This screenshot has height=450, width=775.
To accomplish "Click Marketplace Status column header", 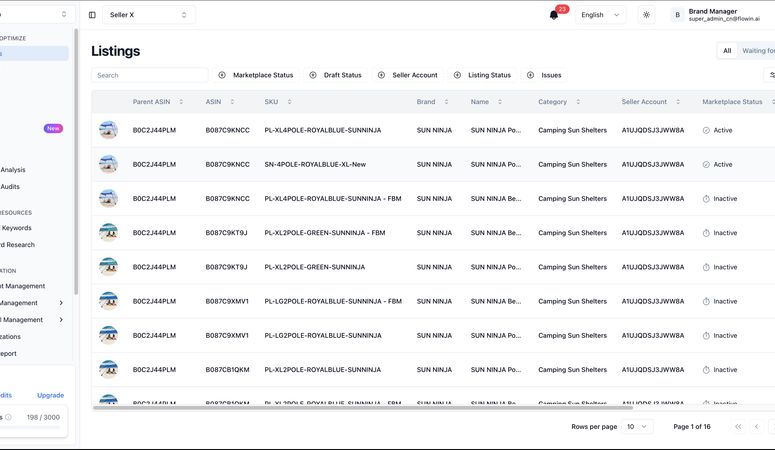I will click(x=732, y=102).
